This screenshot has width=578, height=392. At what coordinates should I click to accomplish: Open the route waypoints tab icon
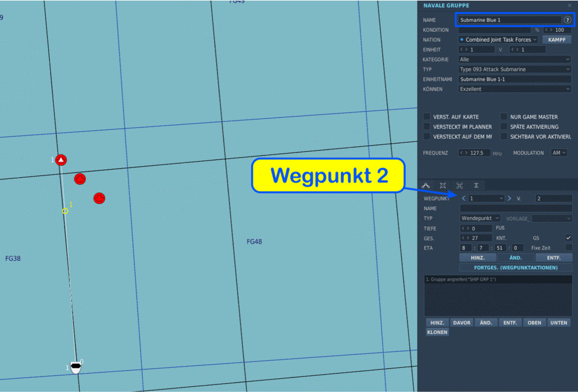click(x=426, y=185)
